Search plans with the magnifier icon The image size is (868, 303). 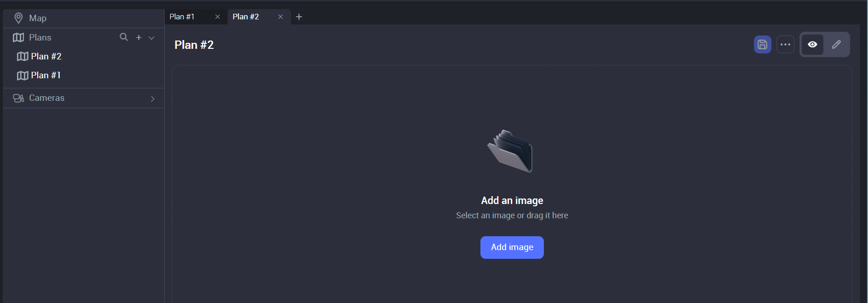click(124, 37)
